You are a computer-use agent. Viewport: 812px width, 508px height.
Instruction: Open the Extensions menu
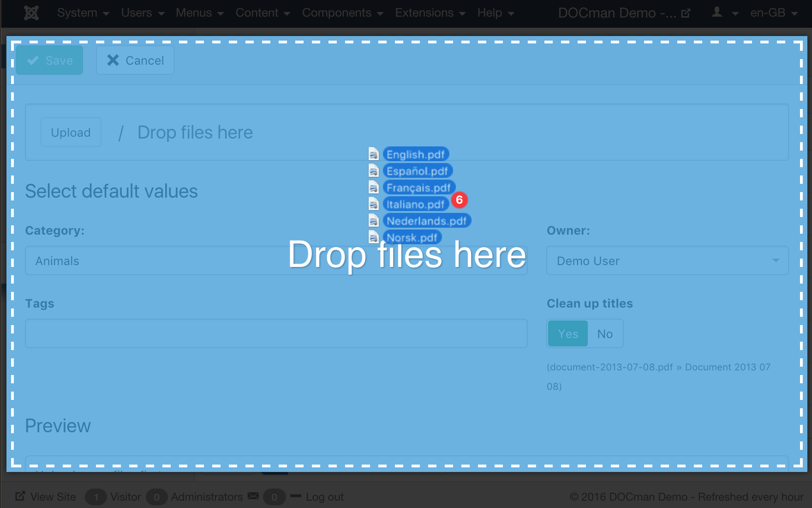click(x=430, y=13)
